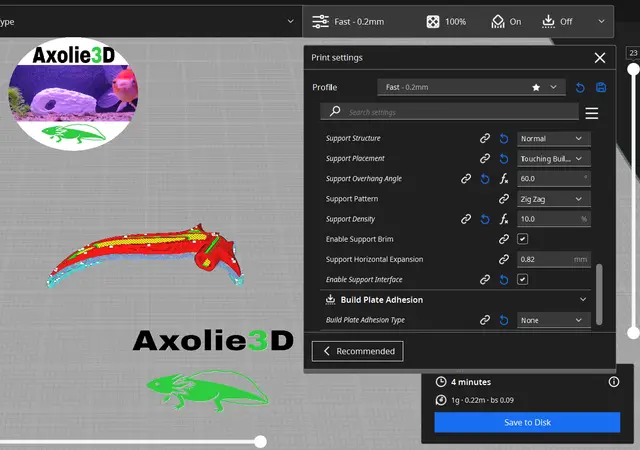Screen dimensions: 640x450
Task: Click the magnifier icon in search settings
Action: pos(335,111)
